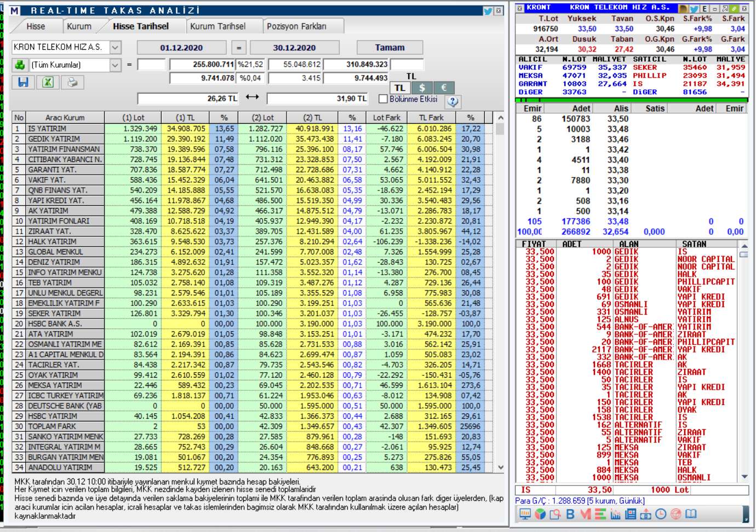Select the TOPLAM FARK row
This screenshot has width=756, height=532.
[x=252, y=426]
